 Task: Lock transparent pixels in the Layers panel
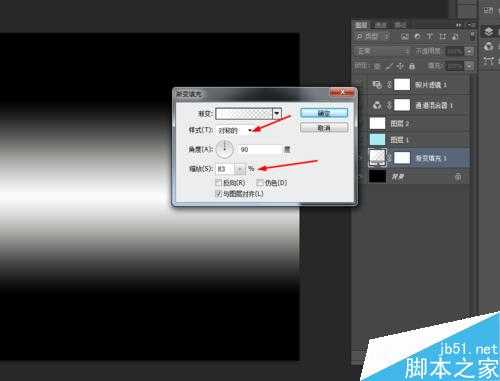(x=377, y=66)
